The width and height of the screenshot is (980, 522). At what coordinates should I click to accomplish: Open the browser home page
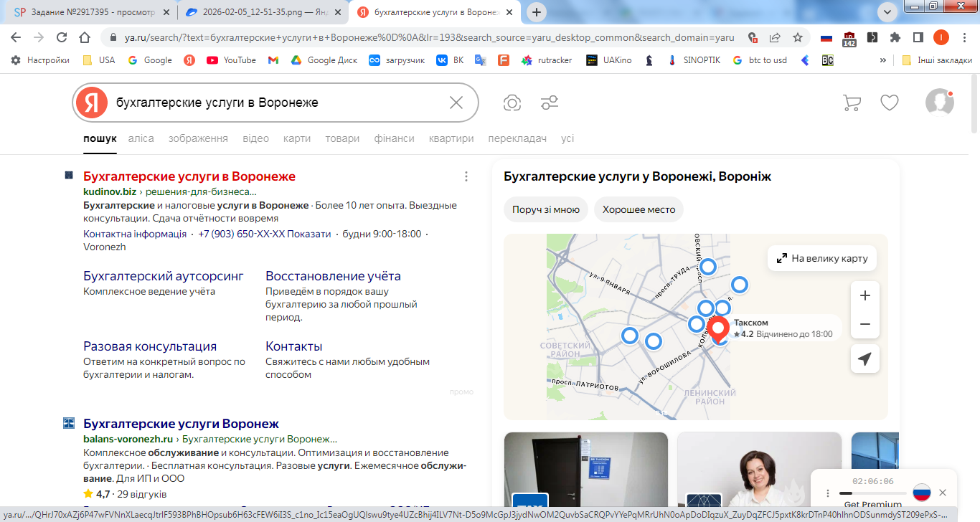pos(85,38)
